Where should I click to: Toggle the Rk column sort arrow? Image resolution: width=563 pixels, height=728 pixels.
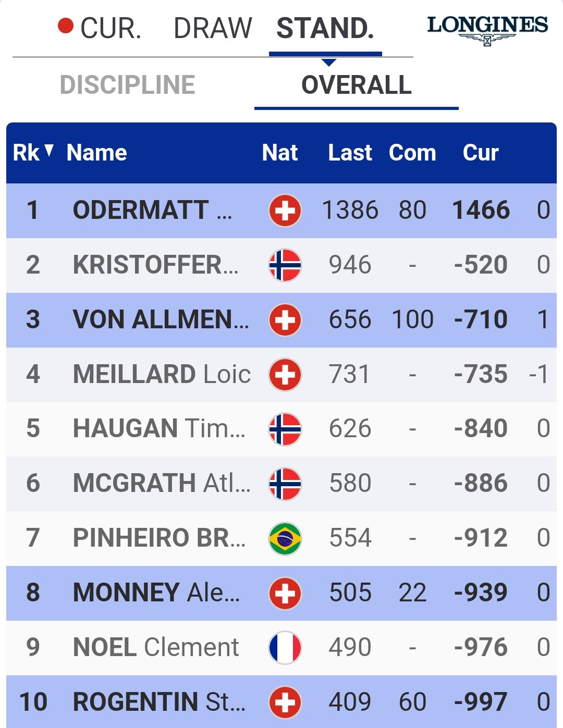pos(49,152)
